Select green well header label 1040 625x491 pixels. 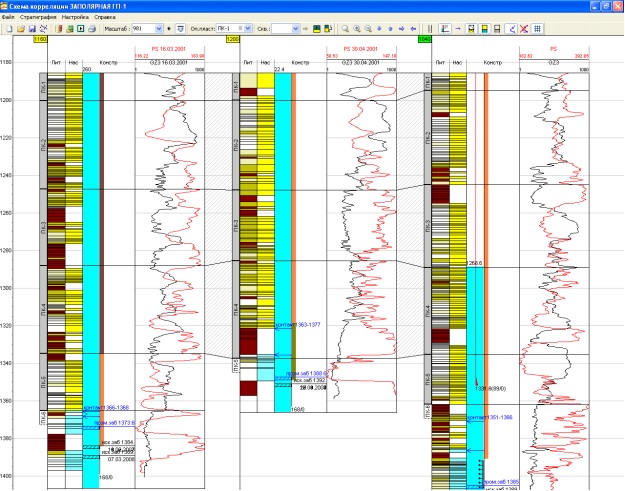point(425,39)
